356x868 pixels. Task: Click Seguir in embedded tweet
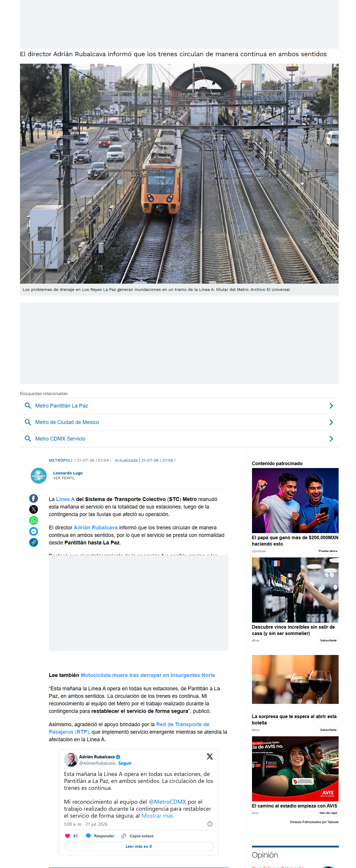click(125, 763)
